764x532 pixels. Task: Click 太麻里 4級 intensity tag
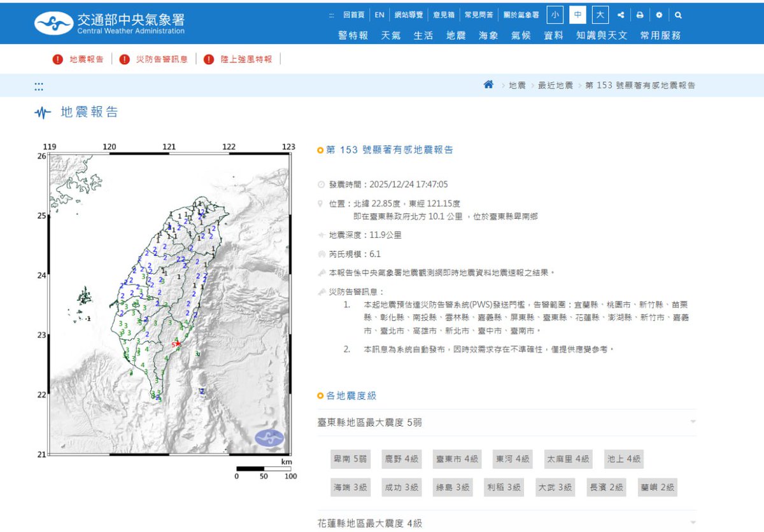(569, 459)
